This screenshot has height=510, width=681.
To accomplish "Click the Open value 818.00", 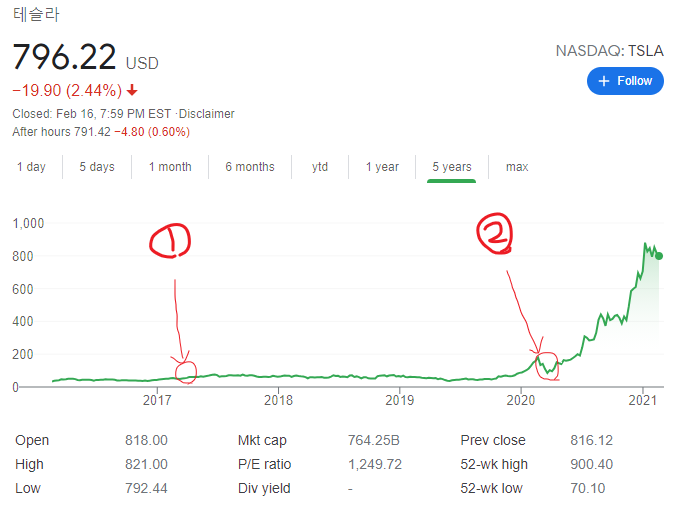I will [x=146, y=440].
